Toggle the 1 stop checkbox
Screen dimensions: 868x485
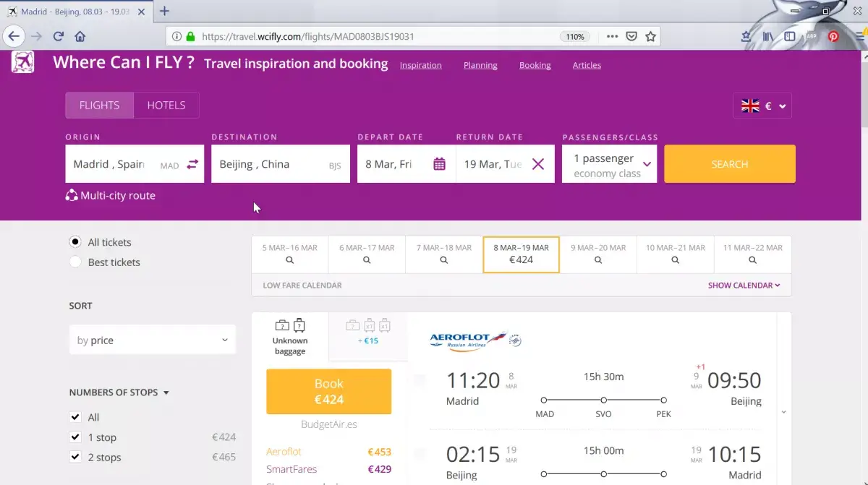click(75, 437)
